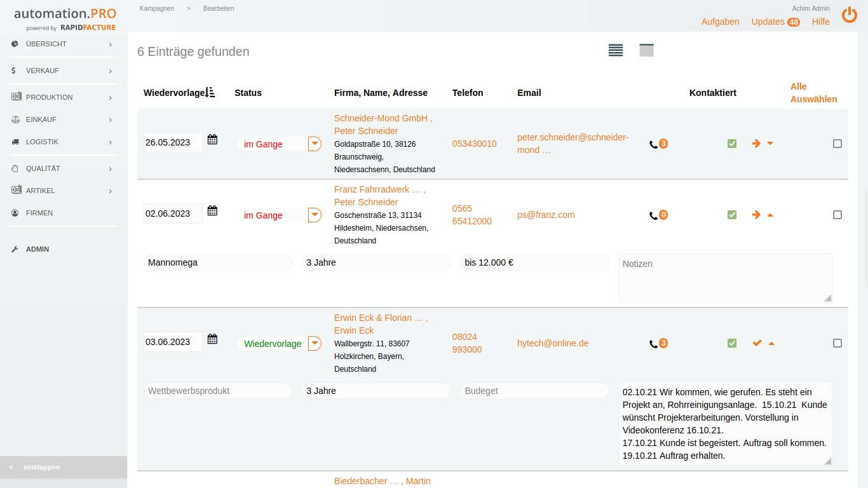Toggle Kontaktiert checkbox for Franz Fahrradwerk

[732, 215]
